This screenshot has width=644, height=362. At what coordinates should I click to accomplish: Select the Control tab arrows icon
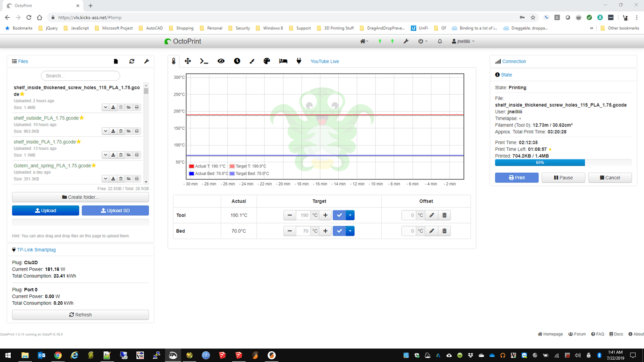[x=188, y=61]
